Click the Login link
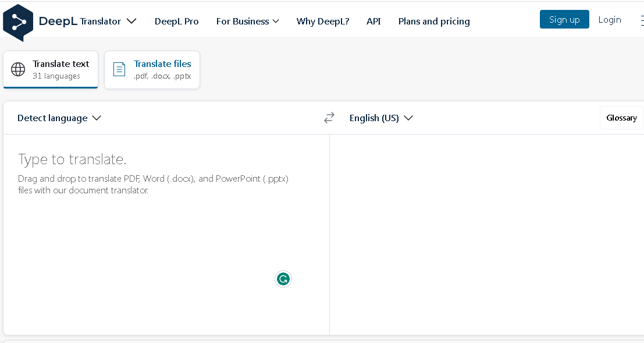The image size is (644, 343). [610, 20]
